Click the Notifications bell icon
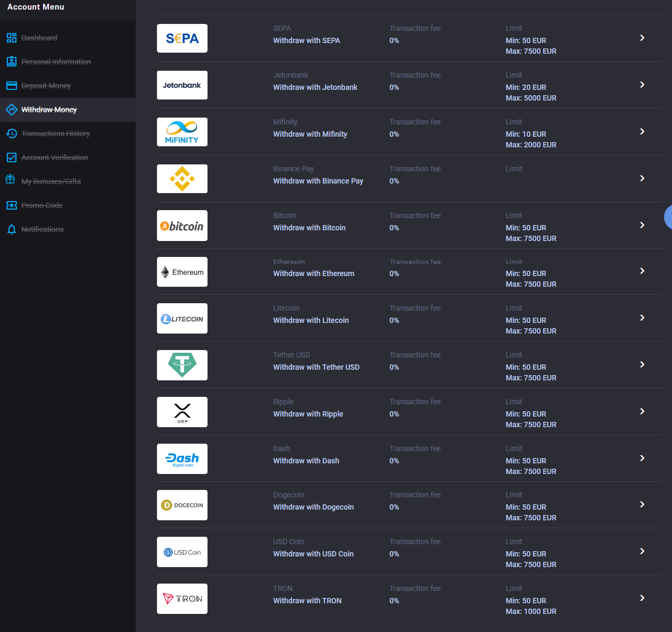Image resolution: width=672 pixels, height=632 pixels. [11, 229]
